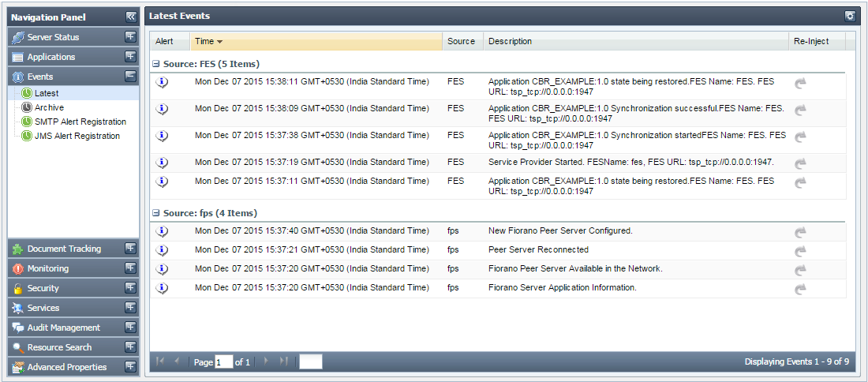
Task: Expand the Monitoring section
Action: click(130, 268)
